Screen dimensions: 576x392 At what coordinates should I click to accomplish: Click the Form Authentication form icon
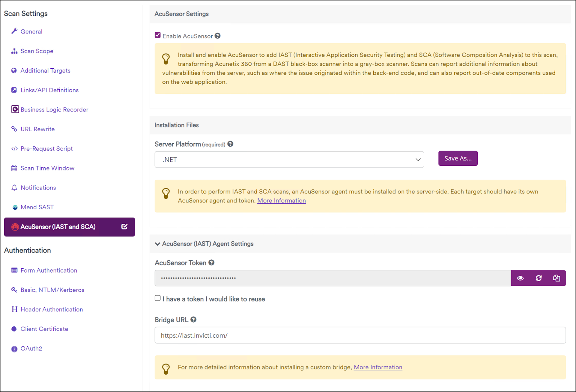pos(14,270)
